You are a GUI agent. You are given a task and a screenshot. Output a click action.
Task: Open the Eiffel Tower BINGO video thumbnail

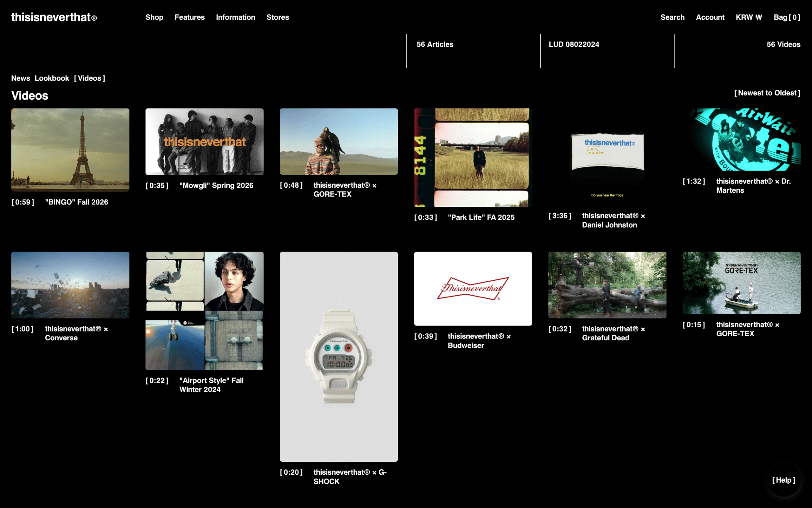tap(70, 150)
